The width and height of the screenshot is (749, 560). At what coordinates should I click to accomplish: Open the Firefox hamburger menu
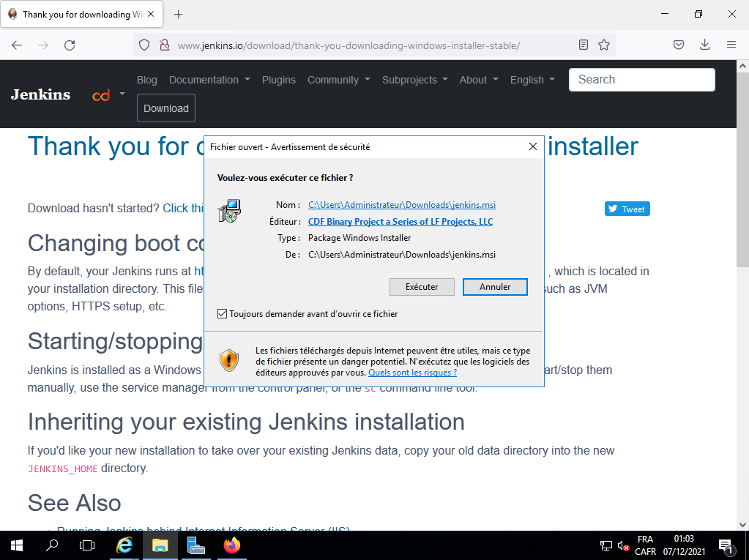(731, 45)
